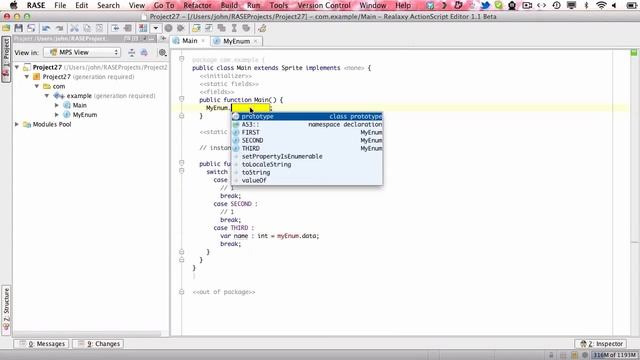Choose SECOND in the completion list
Image resolution: width=640 pixels, height=360 pixels.
[307, 140]
